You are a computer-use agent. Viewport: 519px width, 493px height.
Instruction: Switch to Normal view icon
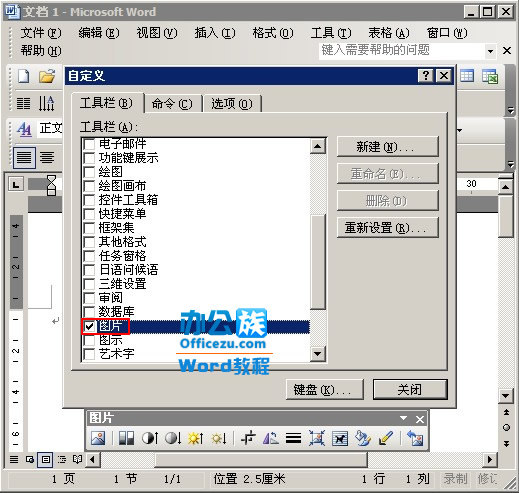pyautogui.click(x=14, y=460)
